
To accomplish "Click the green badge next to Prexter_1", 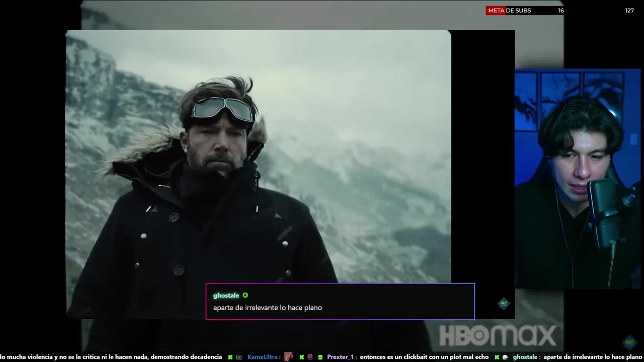I will click(x=319, y=357).
